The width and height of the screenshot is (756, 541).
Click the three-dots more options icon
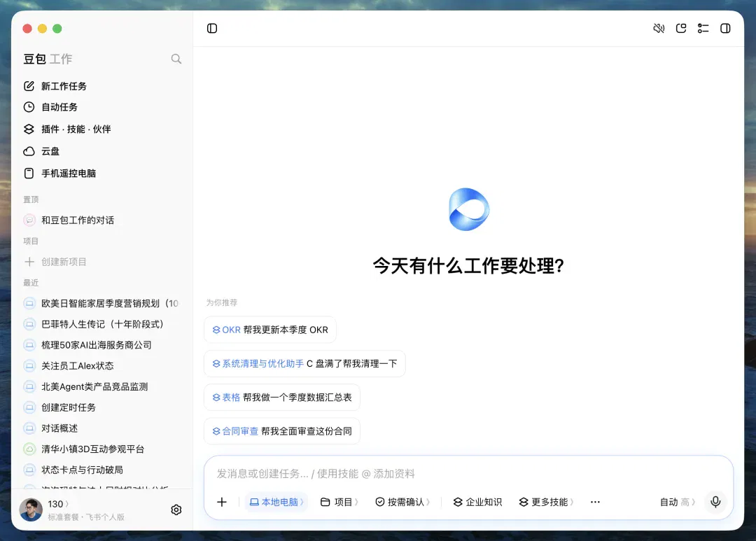point(595,502)
